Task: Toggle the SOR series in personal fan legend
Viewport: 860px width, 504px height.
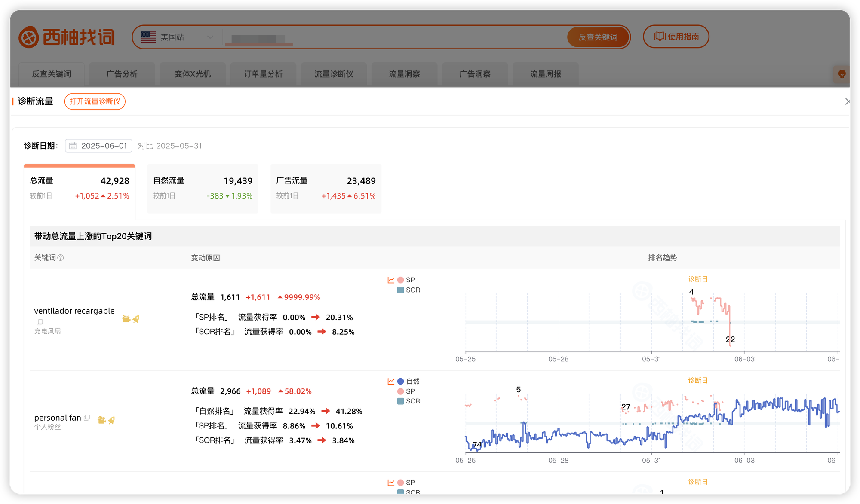Action: pos(408,401)
